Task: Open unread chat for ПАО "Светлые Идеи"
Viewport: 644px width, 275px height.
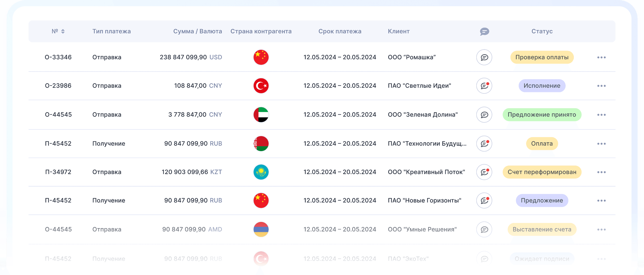Action: 484,86
